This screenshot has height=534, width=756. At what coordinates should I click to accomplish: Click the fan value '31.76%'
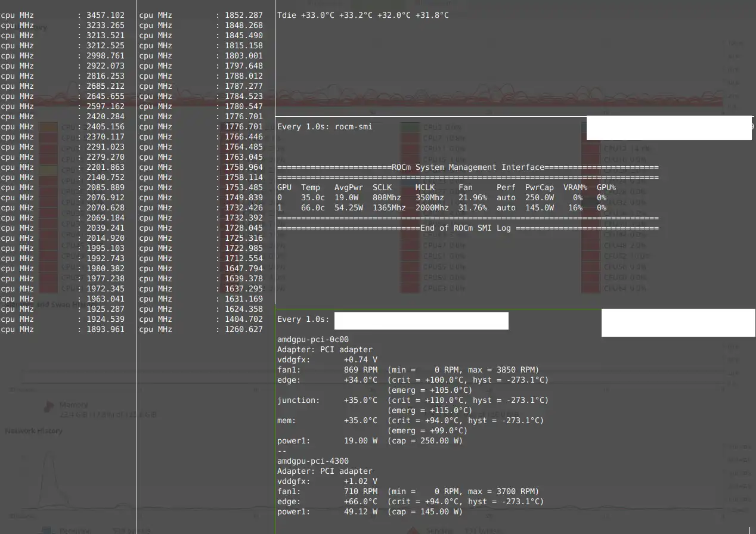click(473, 207)
